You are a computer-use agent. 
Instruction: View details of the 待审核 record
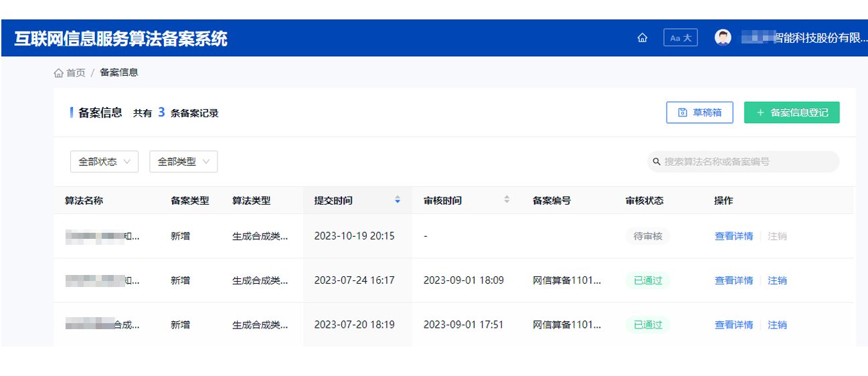pos(733,236)
